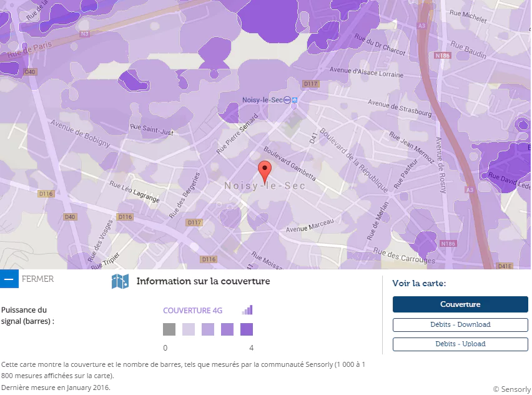Click the red location pin on the map
The image size is (532, 395).
[x=265, y=170]
